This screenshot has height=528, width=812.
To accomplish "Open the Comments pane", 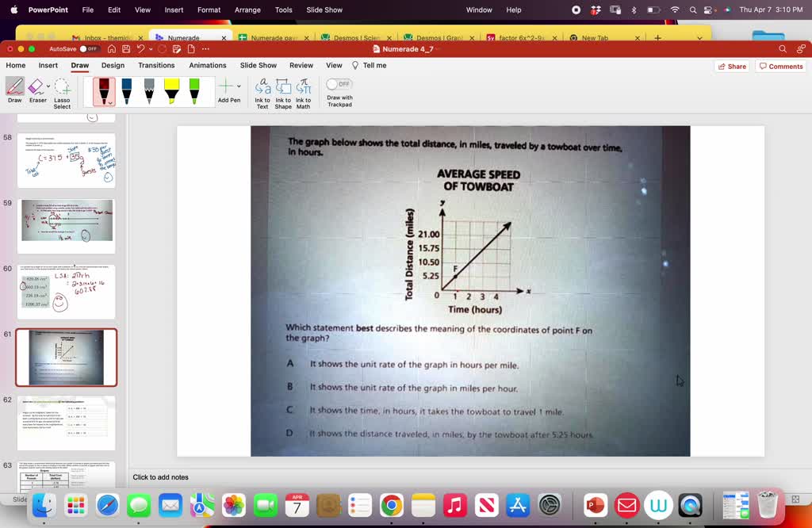I will tap(781, 67).
